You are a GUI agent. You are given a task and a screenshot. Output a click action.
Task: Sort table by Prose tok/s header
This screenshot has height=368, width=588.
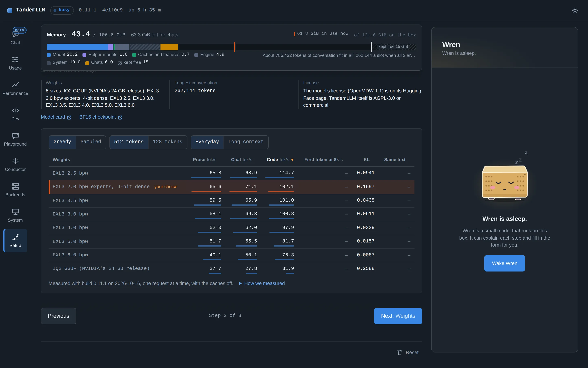pyautogui.click(x=204, y=160)
